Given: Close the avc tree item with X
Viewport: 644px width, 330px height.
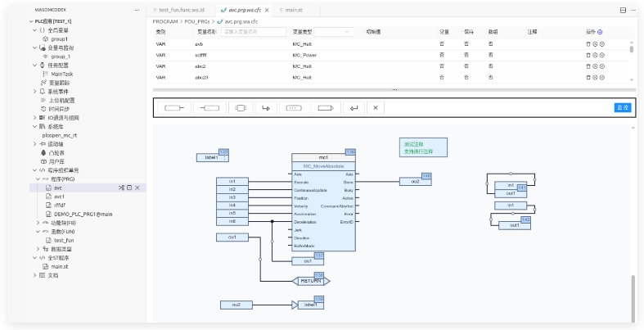Looking at the screenshot, I should [137, 188].
